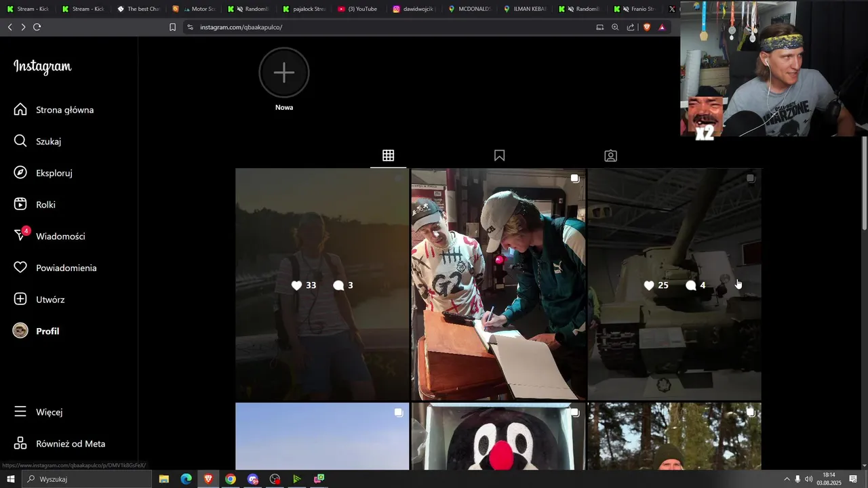Open File Explorer from the taskbar
The width and height of the screenshot is (868, 488).
(x=164, y=479)
